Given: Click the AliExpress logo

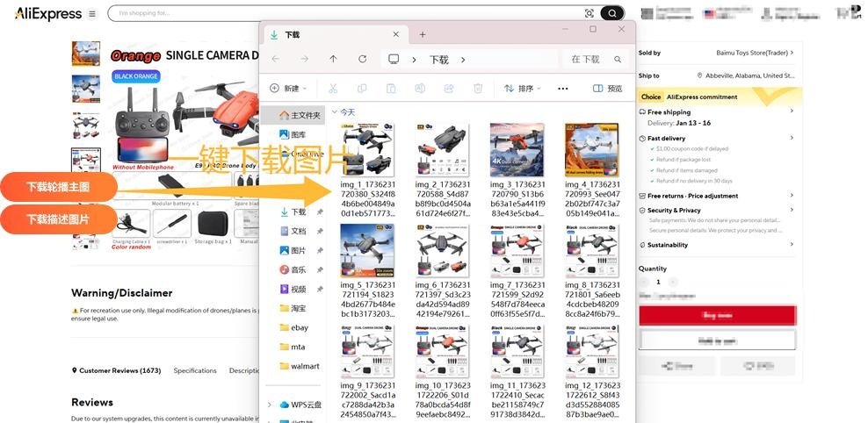Looking at the screenshot, I should (47, 14).
